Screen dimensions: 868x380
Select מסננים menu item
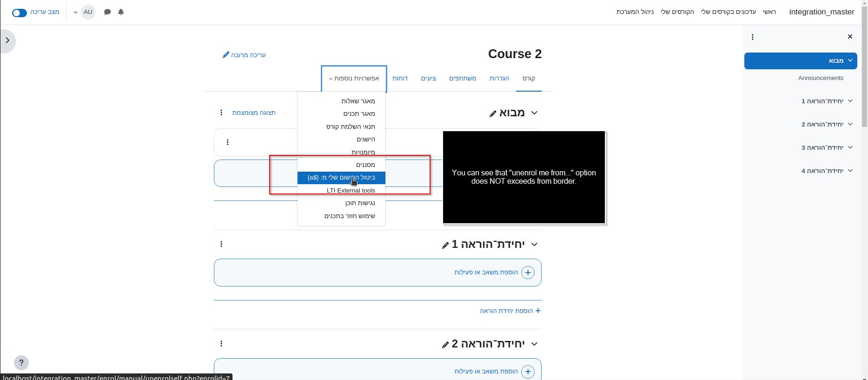point(341,165)
